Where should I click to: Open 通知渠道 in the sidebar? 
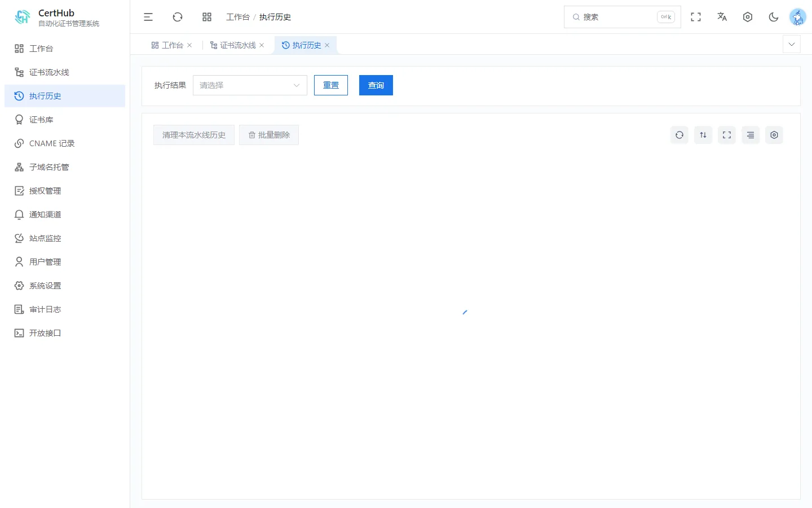[65, 214]
